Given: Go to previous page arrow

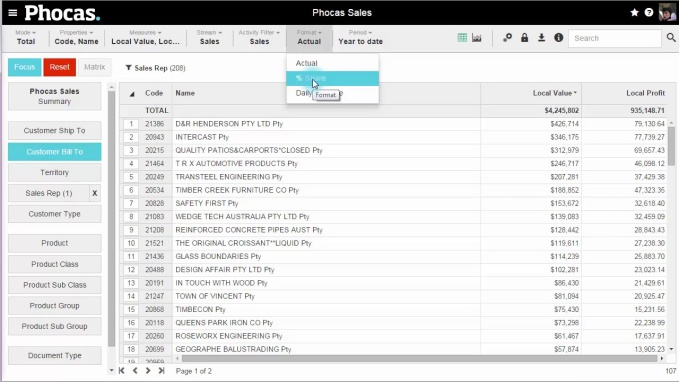Looking at the screenshot, I should pyautogui.click(x=135, y=371).
